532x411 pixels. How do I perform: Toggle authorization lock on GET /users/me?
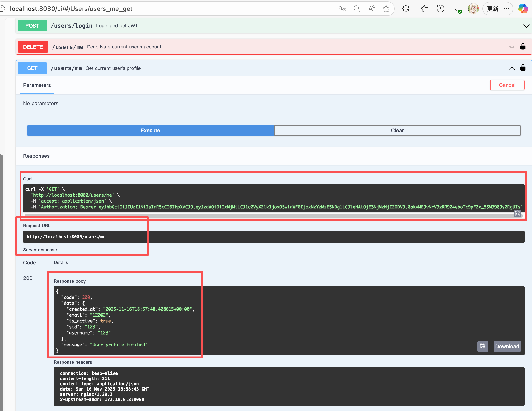[x=523, y=68]
